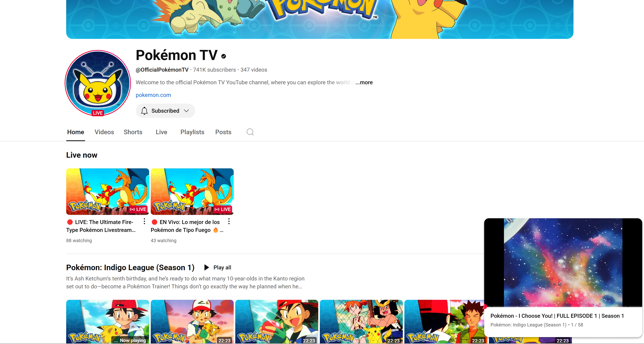Switch to the Videos tab
Screen dimensions: 644x344
104,132
